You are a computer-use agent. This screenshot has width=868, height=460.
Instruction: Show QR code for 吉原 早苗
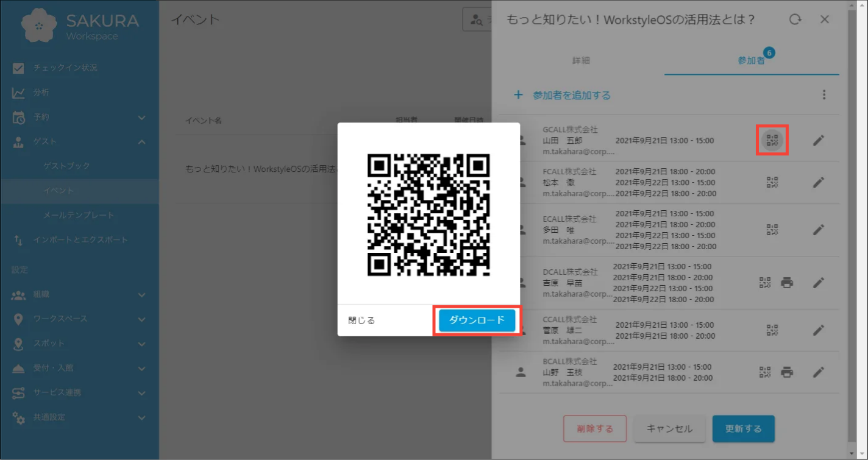pos(765,283)
